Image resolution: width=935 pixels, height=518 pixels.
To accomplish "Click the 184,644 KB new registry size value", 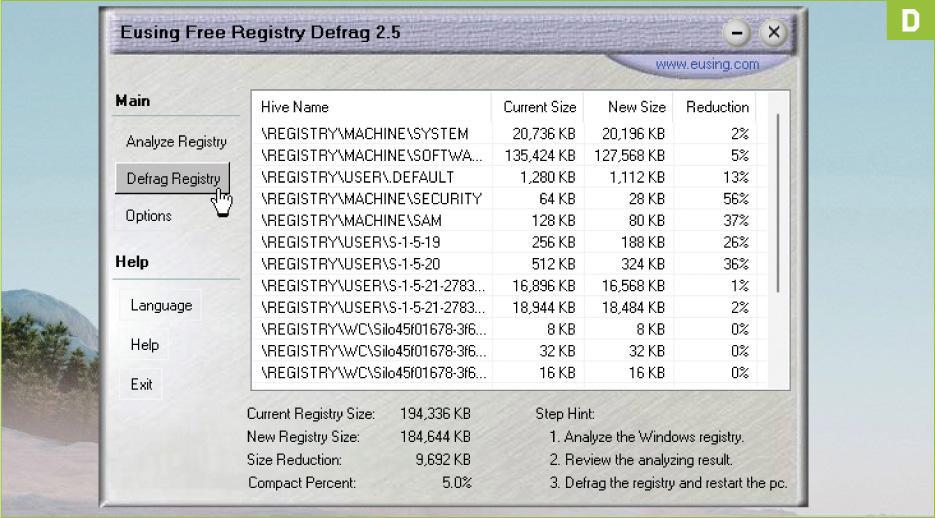I will tap(435, 436).
